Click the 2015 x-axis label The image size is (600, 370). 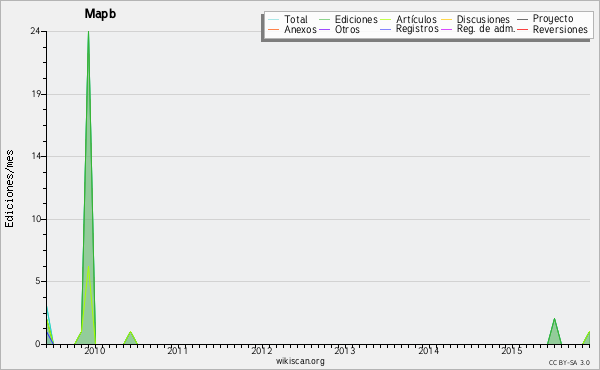point(512,351)
